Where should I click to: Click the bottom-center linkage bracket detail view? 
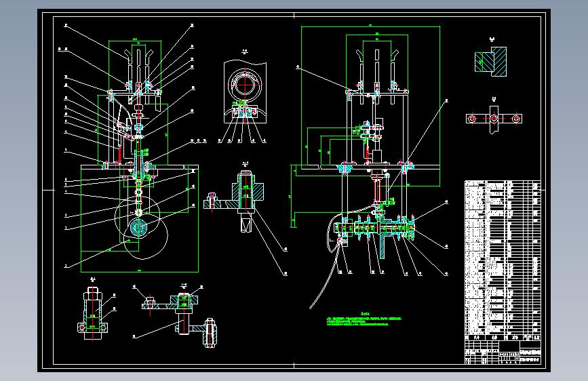click(179, 319)
